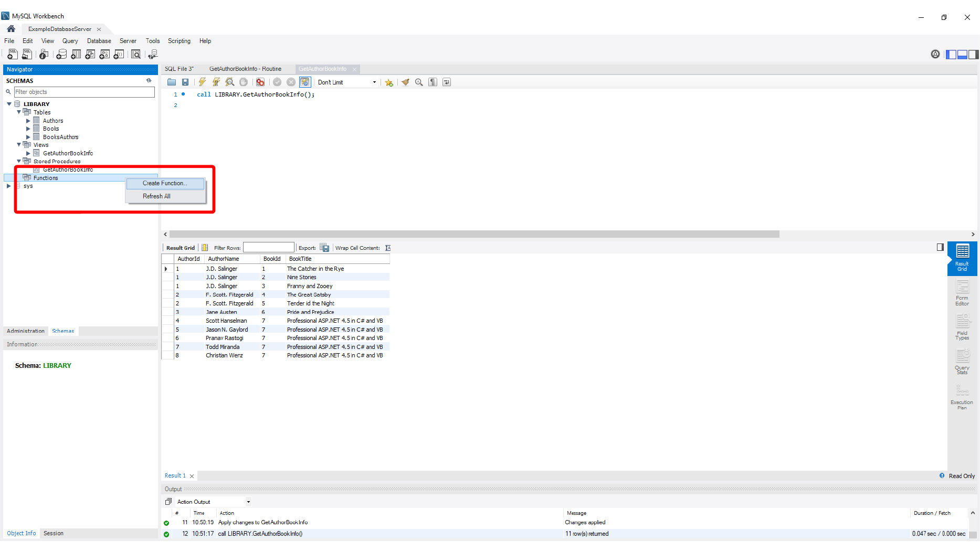Image resolution: width=980 pixels, height=551 pixels.
Task: Switch to SQL File 3 tab
Action: click(x=180, y=69)
